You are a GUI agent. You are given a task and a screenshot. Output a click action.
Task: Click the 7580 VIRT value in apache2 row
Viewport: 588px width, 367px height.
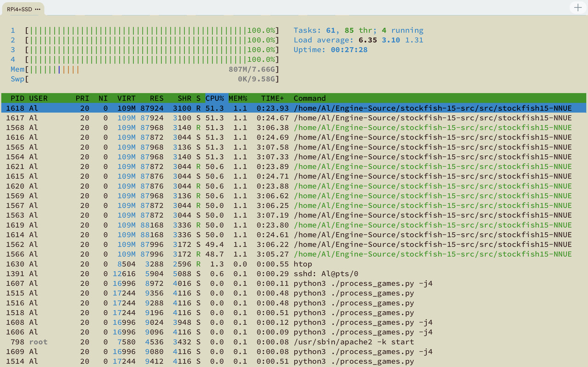[x=126, y=342]
